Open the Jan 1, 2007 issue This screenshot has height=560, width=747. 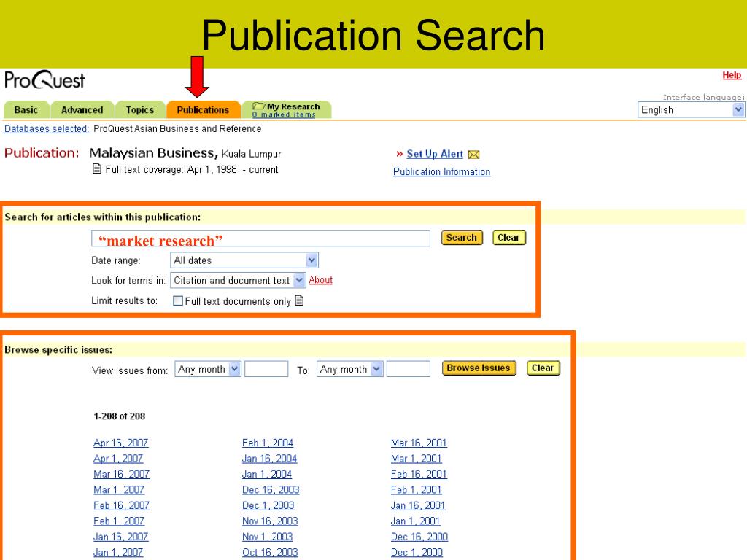tap(118, 553)
